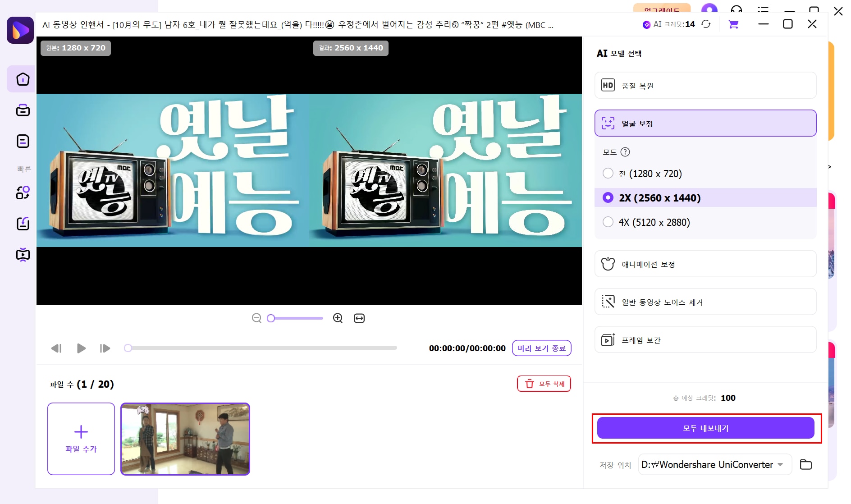Click the mode help question mark icon
This screenshot has height=504, width=851.
(625, 152)
